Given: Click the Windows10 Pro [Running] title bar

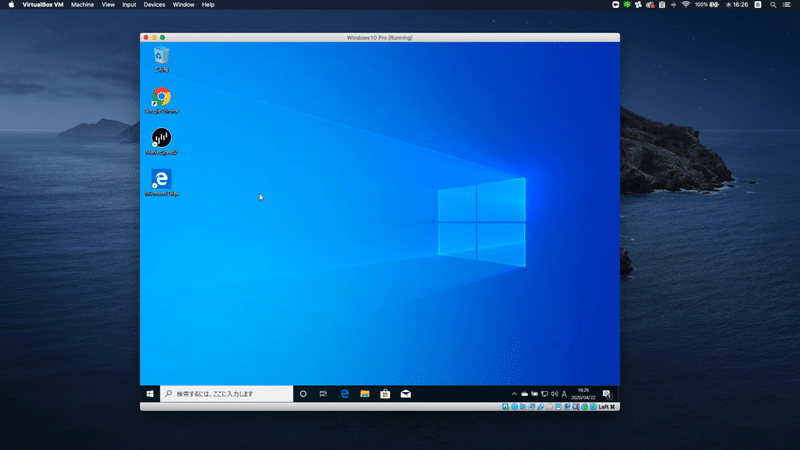Looking at the screenshot, I should [x=380, y=38].
